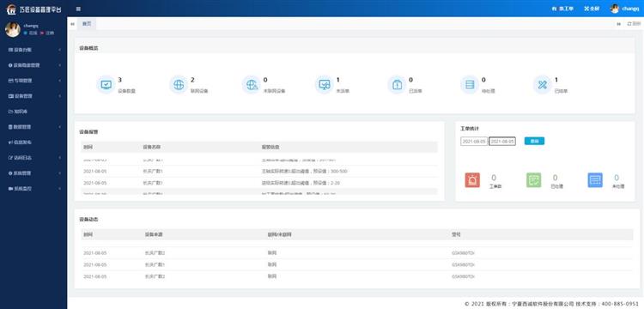Expand the 设备管理 sidebar menu
Viewport: 644px width, 309px height.
tap(33, 96)
